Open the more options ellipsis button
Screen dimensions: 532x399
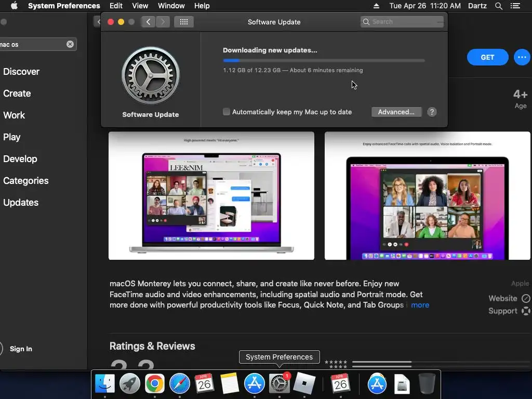pyautogui.click(x=522, y=57)
